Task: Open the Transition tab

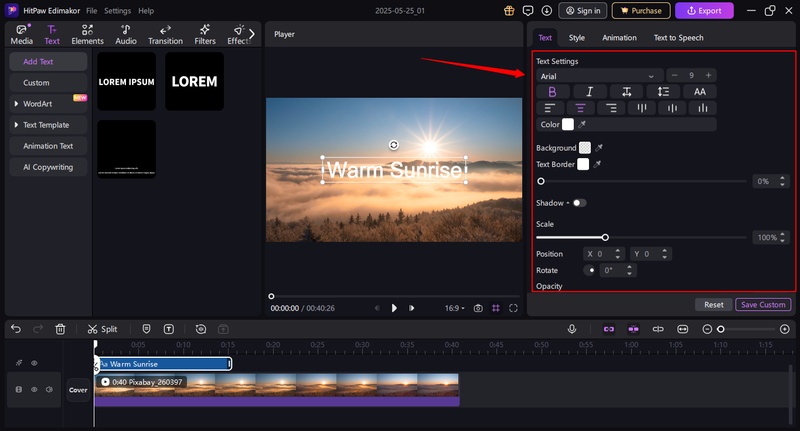Action: point(165,35)
